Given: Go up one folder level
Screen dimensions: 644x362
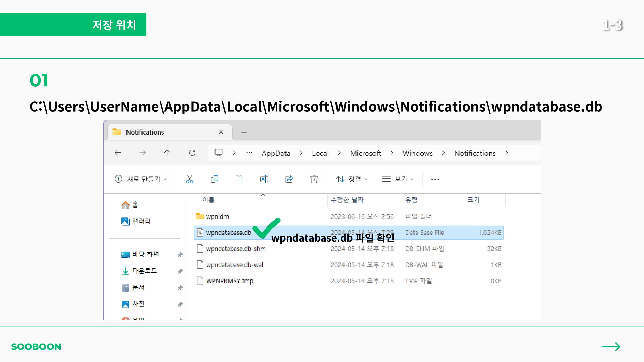Looking at the screenshot, I should (167, 153).
